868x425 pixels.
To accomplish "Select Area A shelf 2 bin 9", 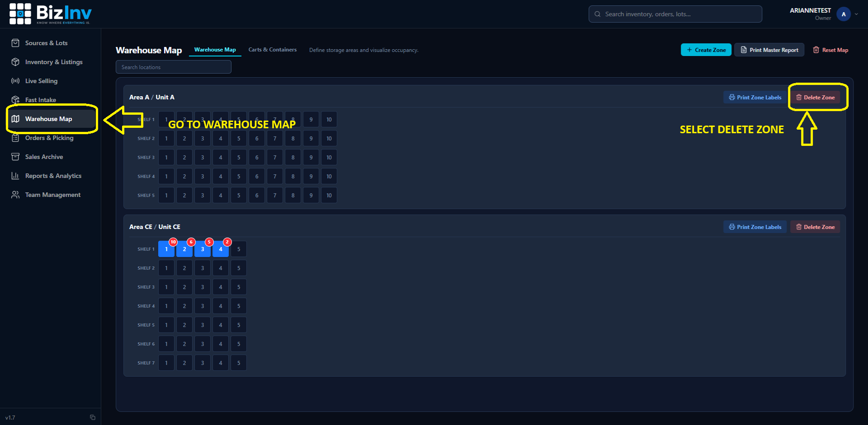I will coord(311,138).
